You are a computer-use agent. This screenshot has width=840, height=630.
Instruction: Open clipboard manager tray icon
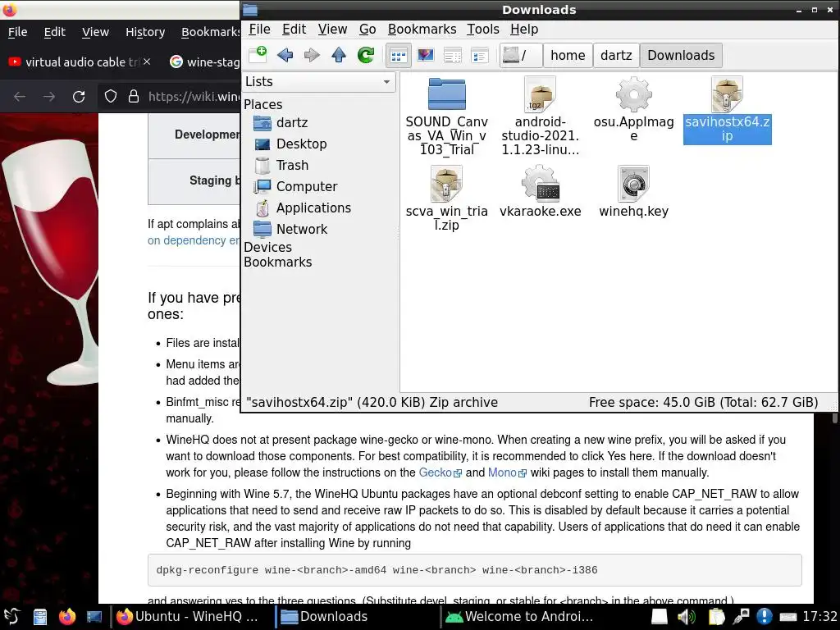coord(715,617)
